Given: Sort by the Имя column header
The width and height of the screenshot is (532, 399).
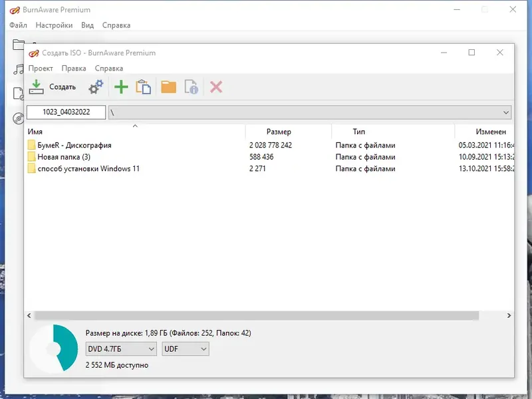Looking at the screenshot, I should [136, 132].
